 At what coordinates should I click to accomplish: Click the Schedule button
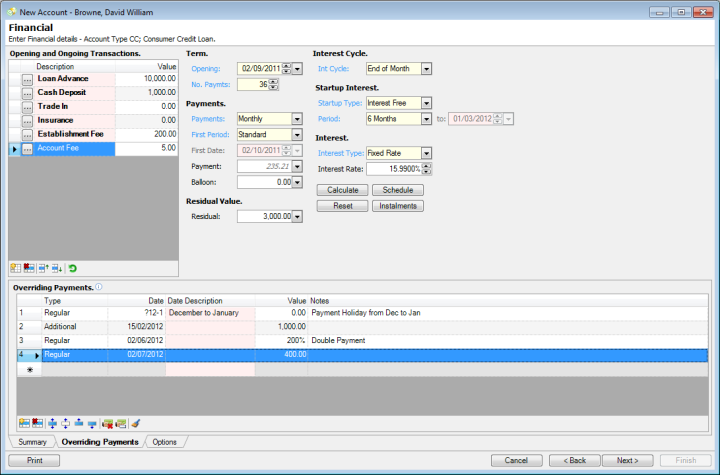[398, 190]
